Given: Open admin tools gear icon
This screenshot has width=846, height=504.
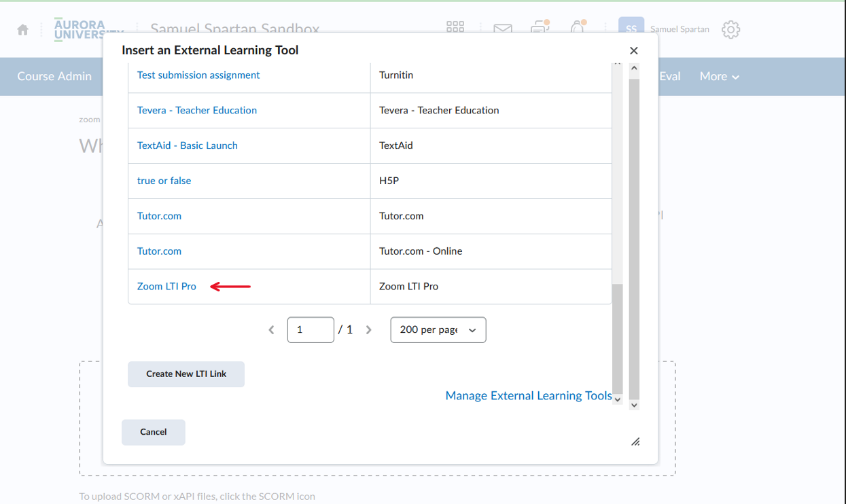Looking at the screenshot, I should [730, 30].
